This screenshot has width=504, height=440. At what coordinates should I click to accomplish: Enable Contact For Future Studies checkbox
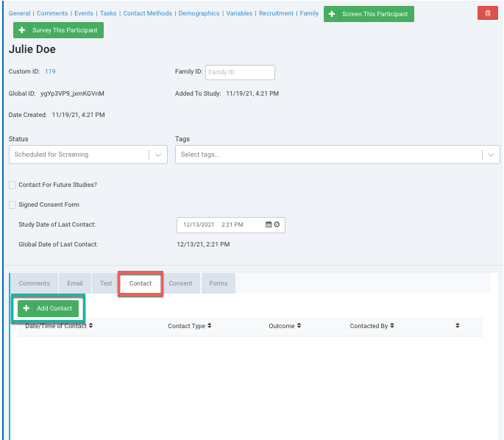click(x=13, y=185)
